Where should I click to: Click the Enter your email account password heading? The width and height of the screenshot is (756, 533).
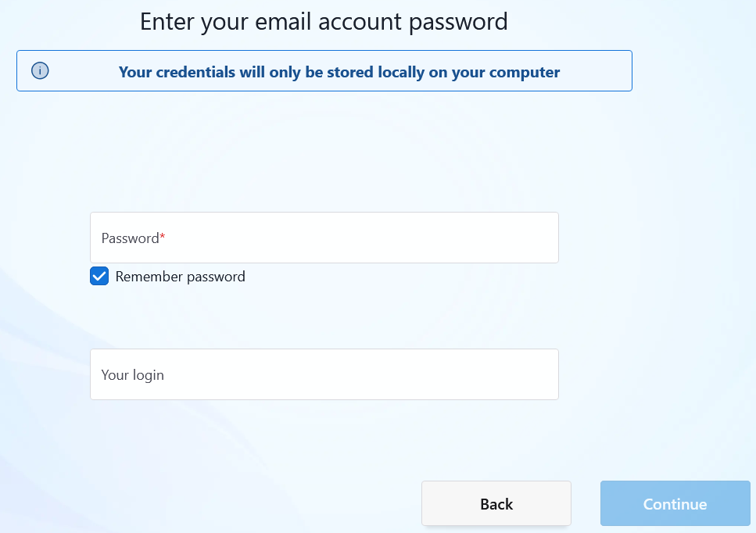tap(324, 22)
